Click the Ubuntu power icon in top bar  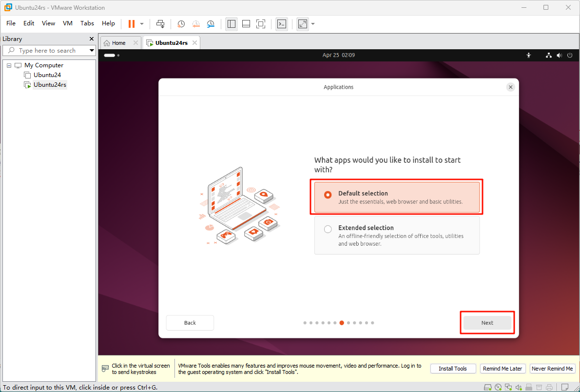(570, 55)
